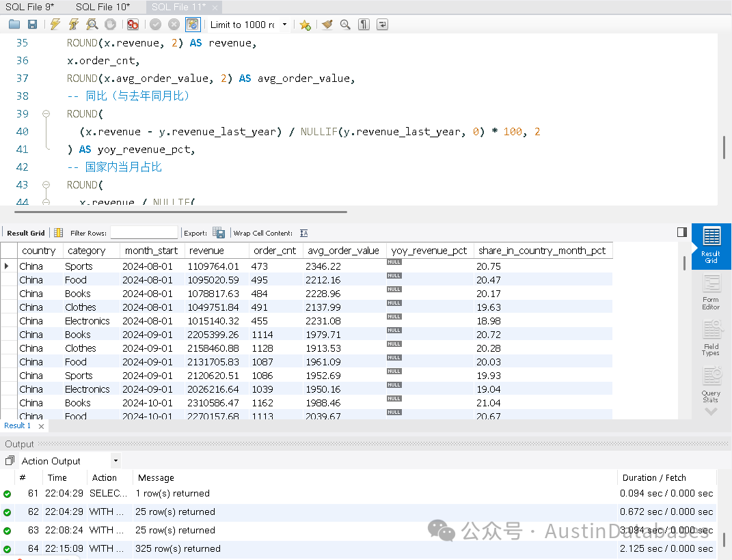The height and width of the screenshot is (560, 732).
Task: Save the script with the floppy disk icon
Action: [32, 25]
